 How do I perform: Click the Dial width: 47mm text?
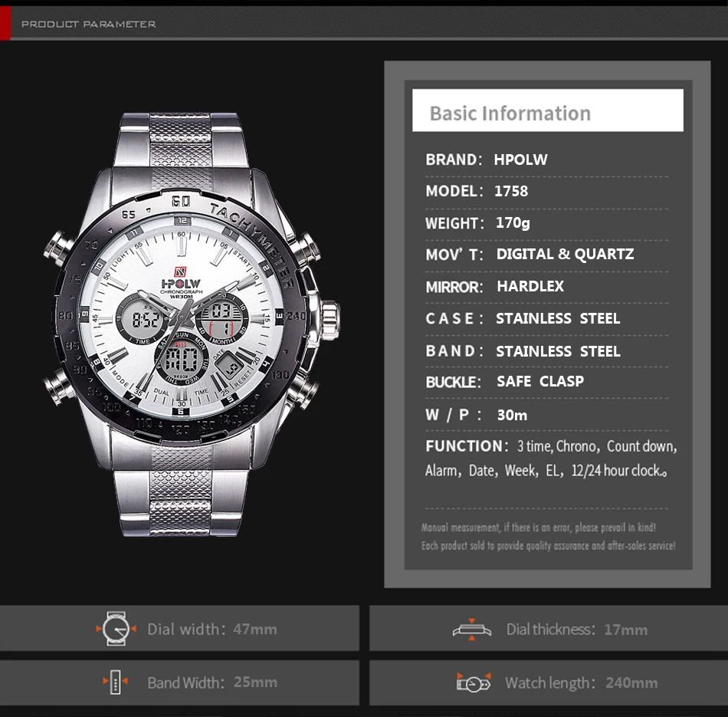(212, 629)
